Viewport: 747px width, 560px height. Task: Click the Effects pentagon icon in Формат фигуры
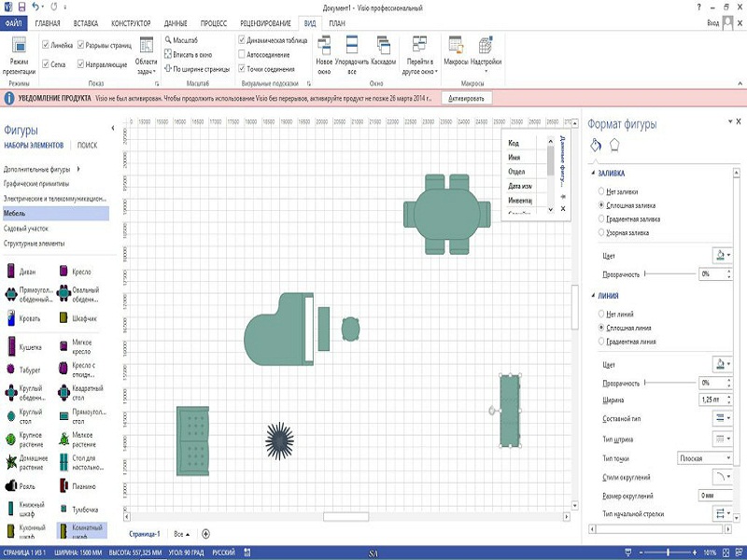point(615,145)
